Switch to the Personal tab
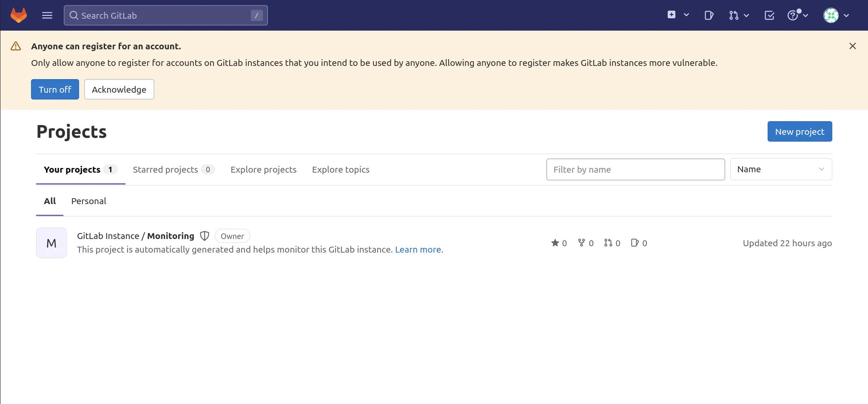The width and height of the screenshot is (868, 404). click(88, 201)
